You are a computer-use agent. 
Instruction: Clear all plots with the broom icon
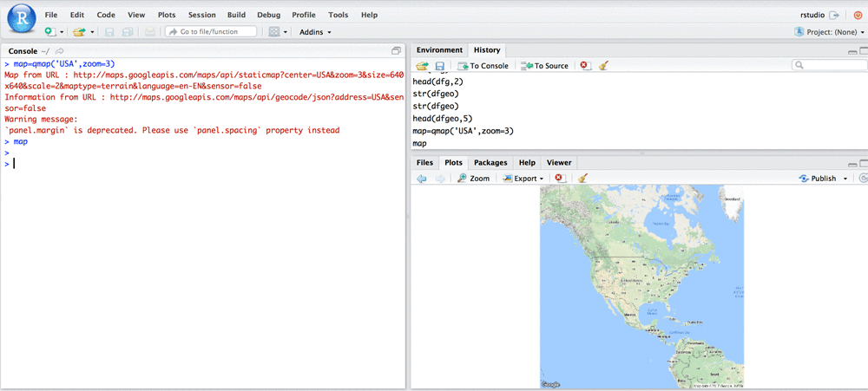[582, 178]
